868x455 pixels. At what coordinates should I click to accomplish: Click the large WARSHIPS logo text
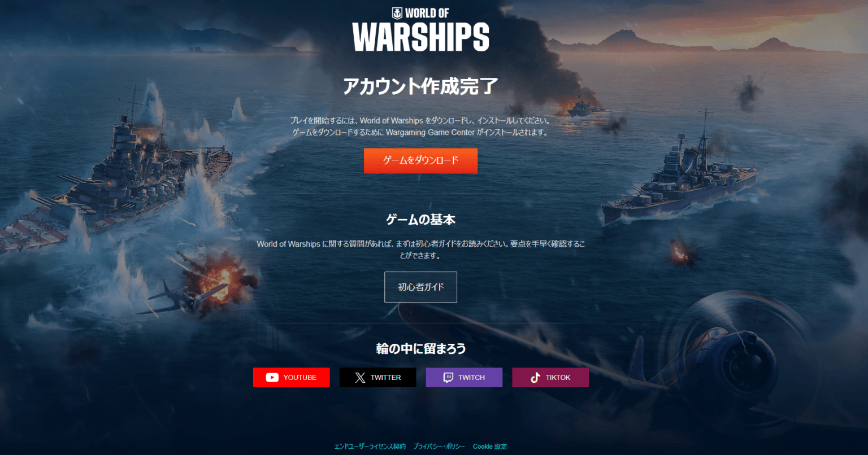[x=421, y=38]
